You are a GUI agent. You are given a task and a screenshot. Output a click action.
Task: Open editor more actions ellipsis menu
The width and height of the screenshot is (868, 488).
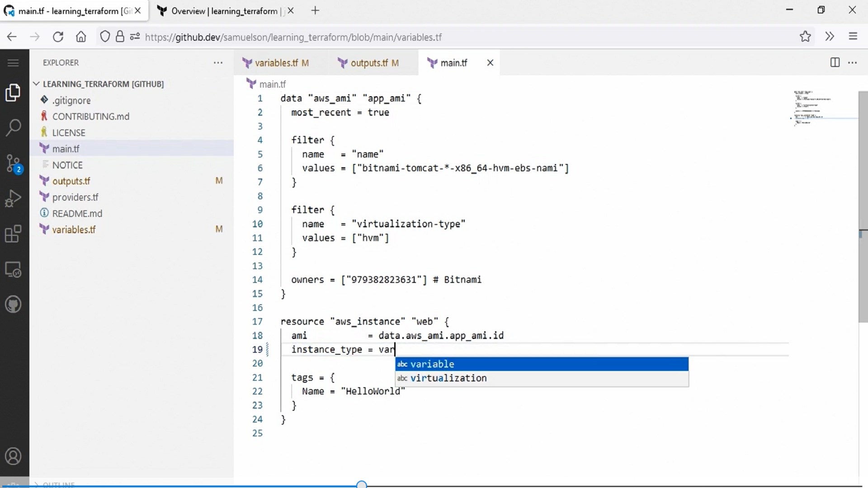[x=853, y=63]
